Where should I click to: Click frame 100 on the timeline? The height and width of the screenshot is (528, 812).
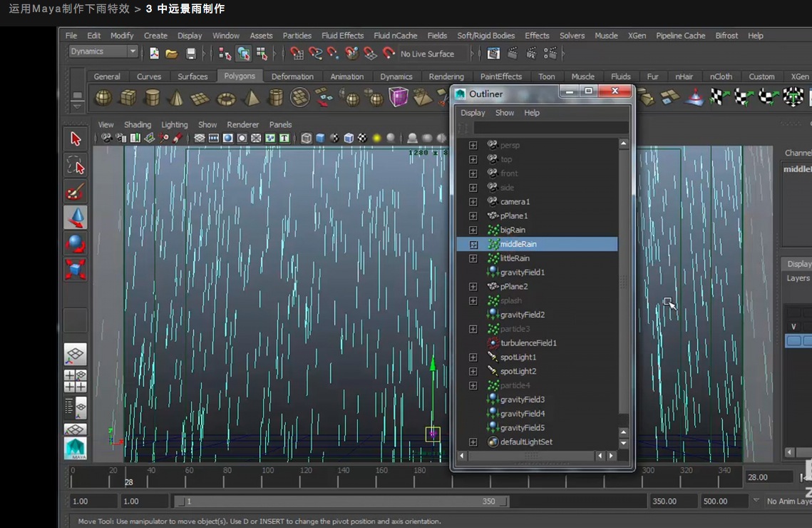point(262,477)
